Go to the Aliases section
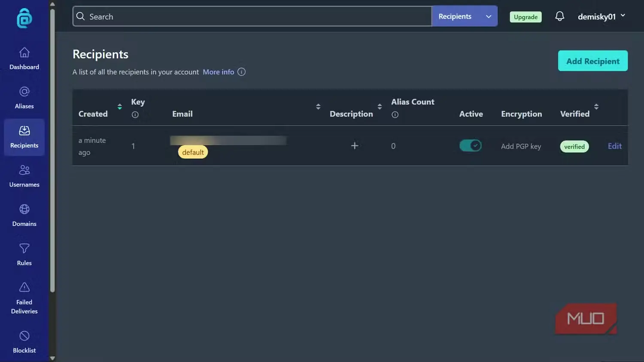644x362 pixels. point(24,98)
